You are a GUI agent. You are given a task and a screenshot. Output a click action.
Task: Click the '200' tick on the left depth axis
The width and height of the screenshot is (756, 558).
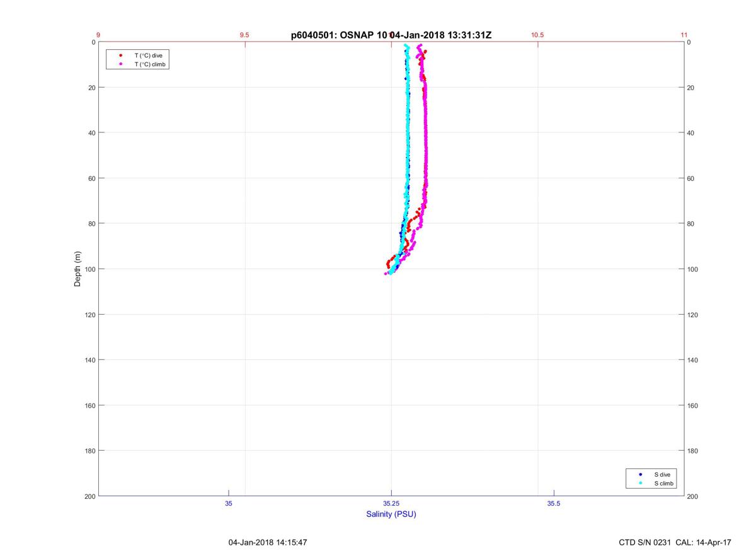[x=90, y=497]
